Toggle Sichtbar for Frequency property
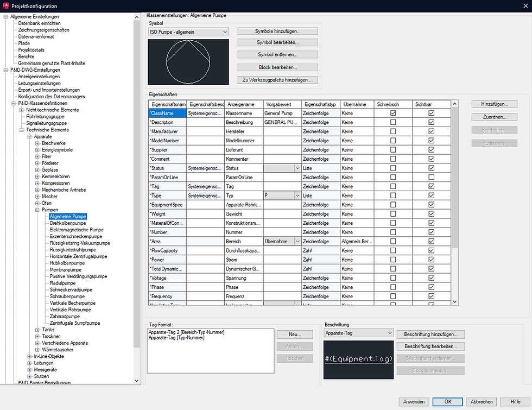The height and width of the screenshot is (410, 532). (431, 297)
